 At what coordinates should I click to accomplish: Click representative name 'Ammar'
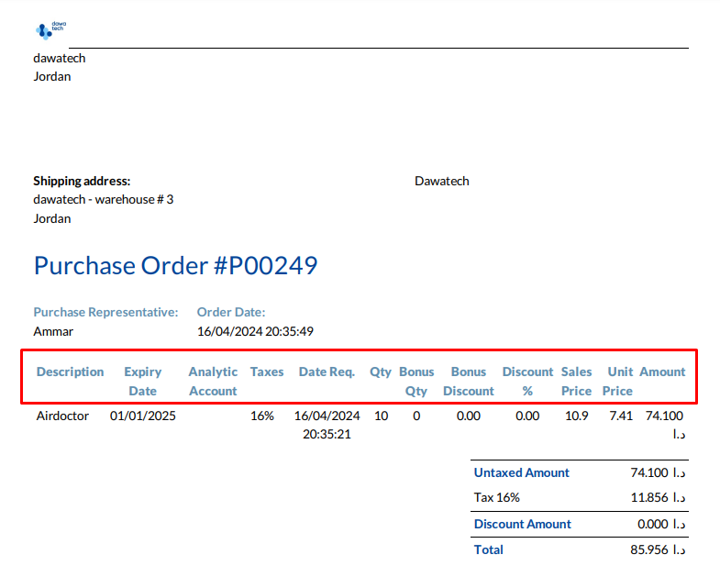click(53, 332)
